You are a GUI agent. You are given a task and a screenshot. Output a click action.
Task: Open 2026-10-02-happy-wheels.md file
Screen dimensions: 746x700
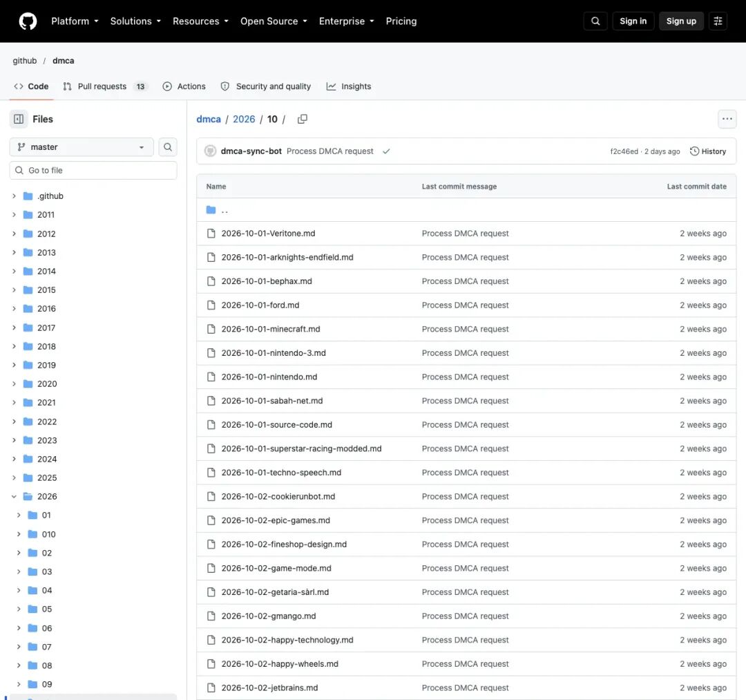(279, 664)
